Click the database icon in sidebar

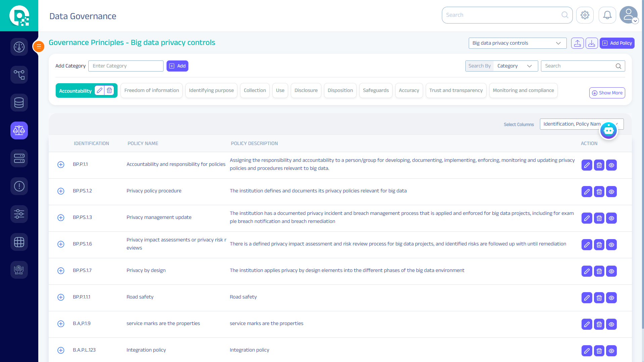[19, 102]
